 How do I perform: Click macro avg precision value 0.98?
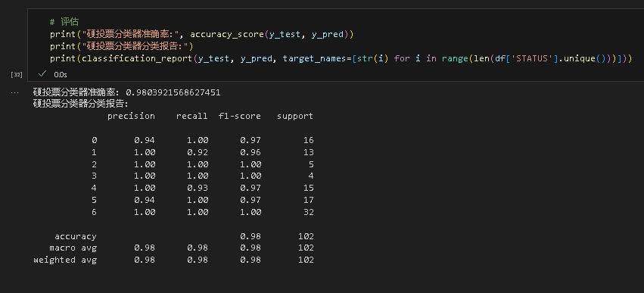[145, 248]
